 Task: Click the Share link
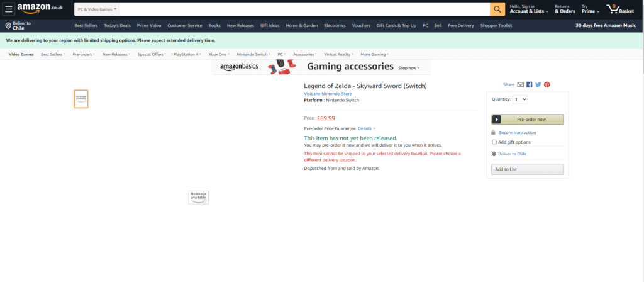point(508,85)
